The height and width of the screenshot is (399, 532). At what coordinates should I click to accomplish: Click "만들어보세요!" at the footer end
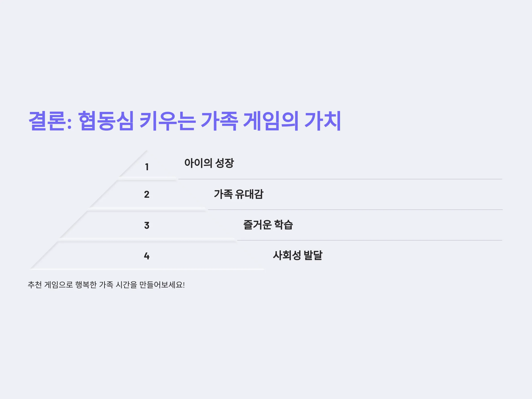tap(162, 285)
